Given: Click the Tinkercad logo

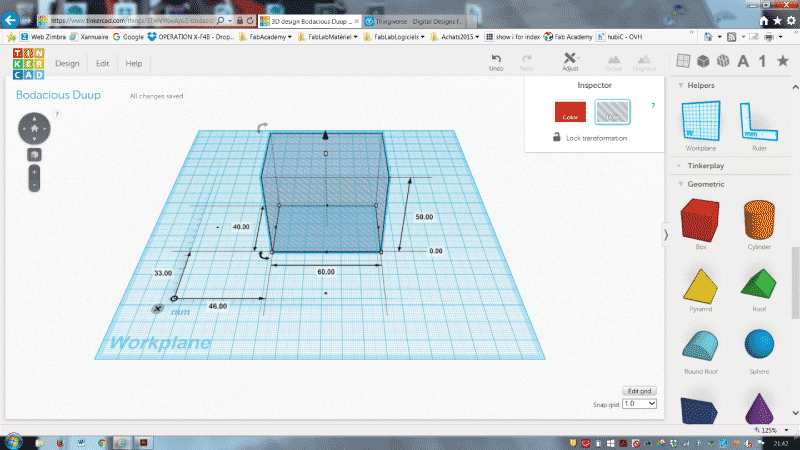Looking at the screenshot, I should (29, 64).
